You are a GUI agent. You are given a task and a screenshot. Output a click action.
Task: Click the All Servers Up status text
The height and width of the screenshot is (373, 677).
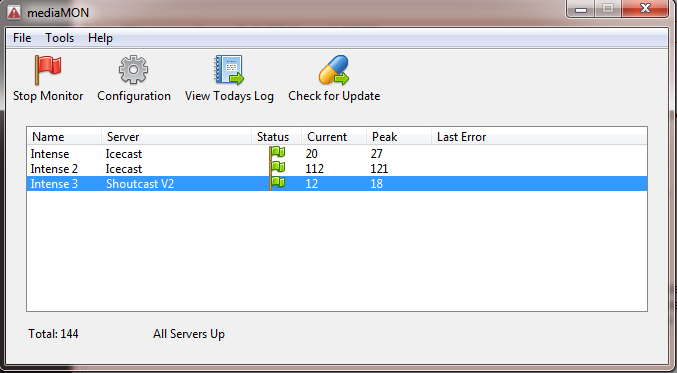[189, 334]
